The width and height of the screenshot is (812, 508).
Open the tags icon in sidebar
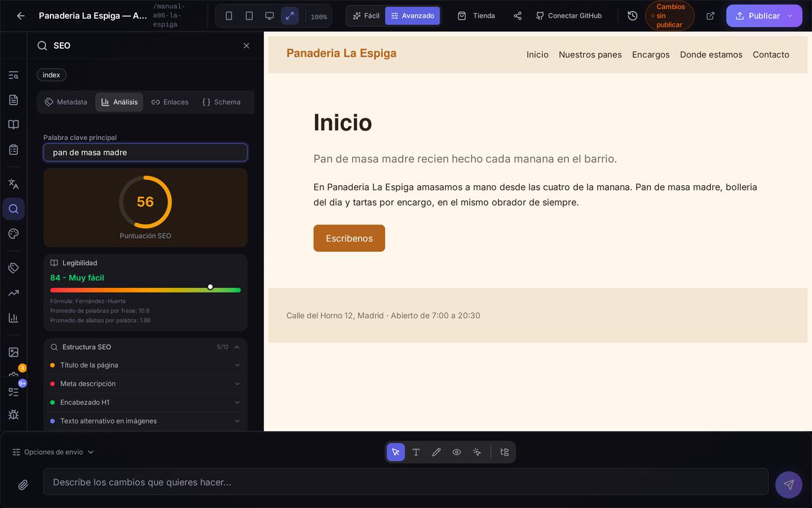[13, 268]
